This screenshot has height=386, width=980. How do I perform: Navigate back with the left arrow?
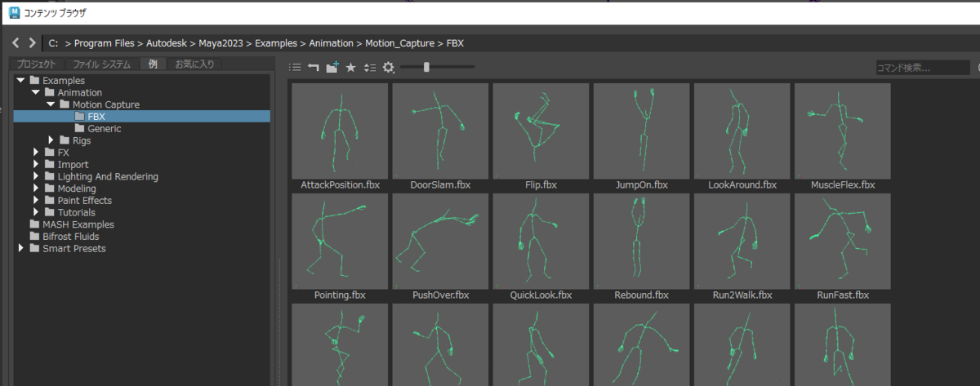pyautogui.click(x=16, y=42)
